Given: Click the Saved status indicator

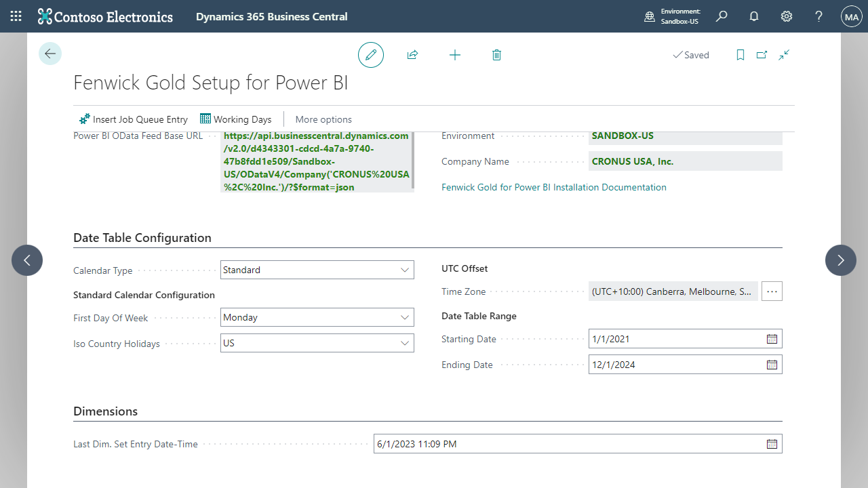Looking at the screenshot, I should click(690, 55).
